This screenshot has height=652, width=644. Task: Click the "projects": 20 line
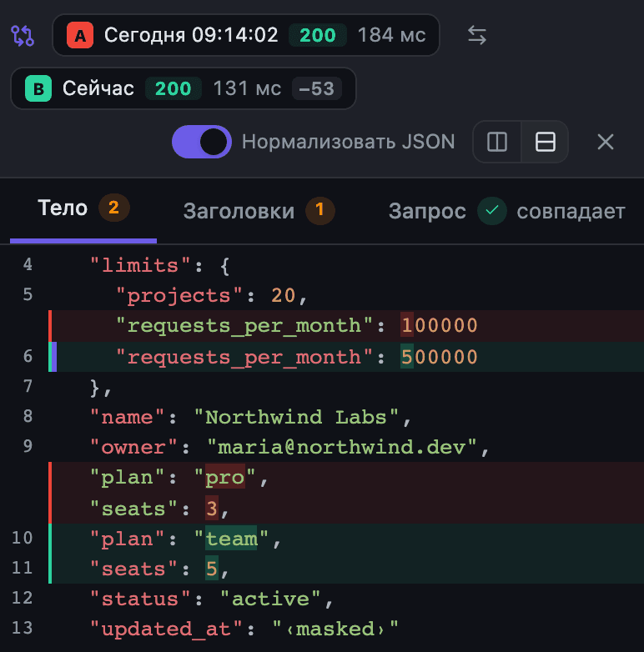[322, 296]
